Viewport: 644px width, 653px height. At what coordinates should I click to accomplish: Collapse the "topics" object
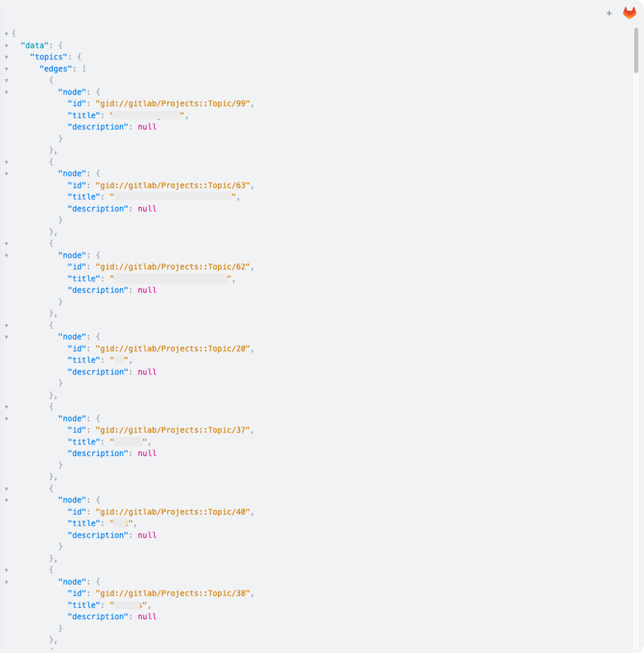click(6, 57)
